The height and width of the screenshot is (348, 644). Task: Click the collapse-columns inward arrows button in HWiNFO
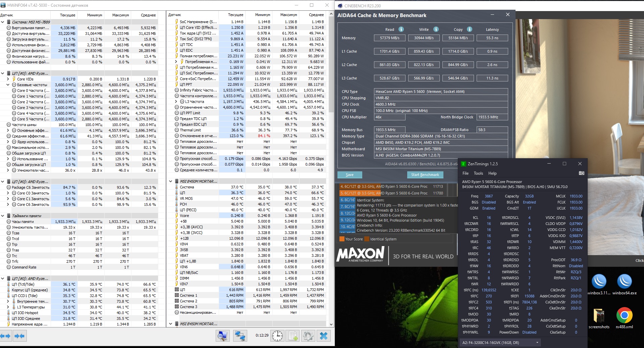pyautogui.click(x=19, y=336)
